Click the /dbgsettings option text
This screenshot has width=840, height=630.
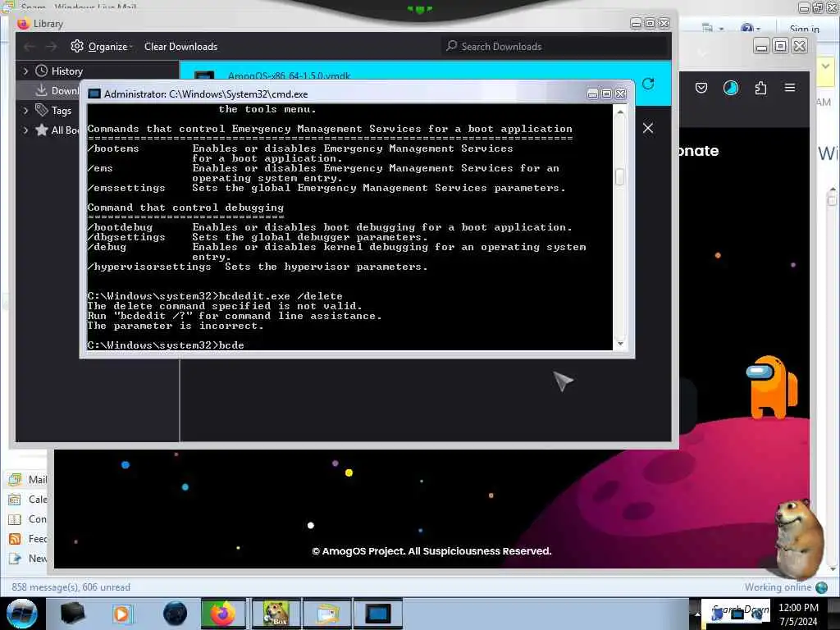coord(126,237)
